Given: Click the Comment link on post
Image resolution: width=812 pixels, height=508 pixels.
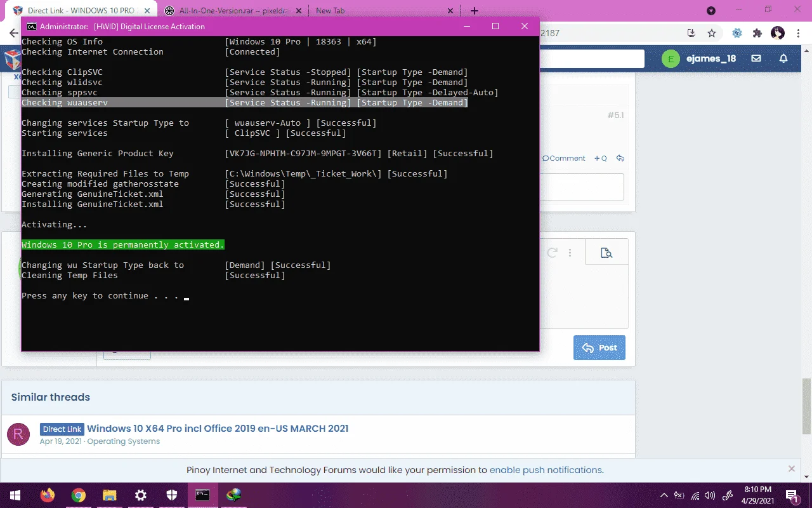Looking at the screenshot, I should (564, 158).
